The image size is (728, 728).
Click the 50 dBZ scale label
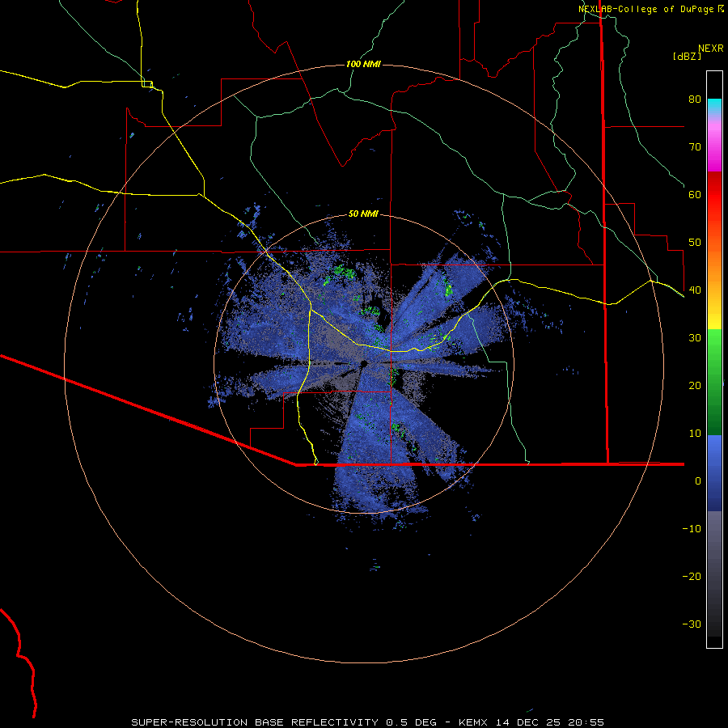click(x=695, y=243)
